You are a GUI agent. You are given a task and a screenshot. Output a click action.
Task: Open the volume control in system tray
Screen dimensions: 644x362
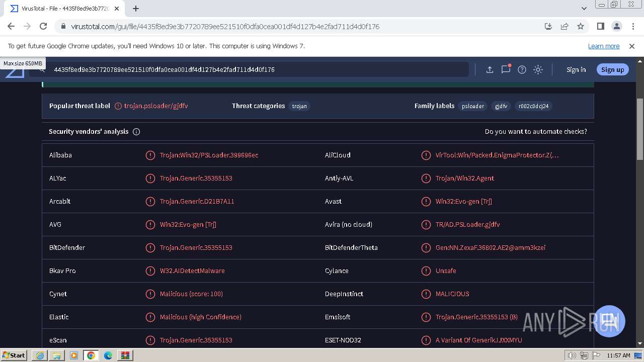coord(572,355)
